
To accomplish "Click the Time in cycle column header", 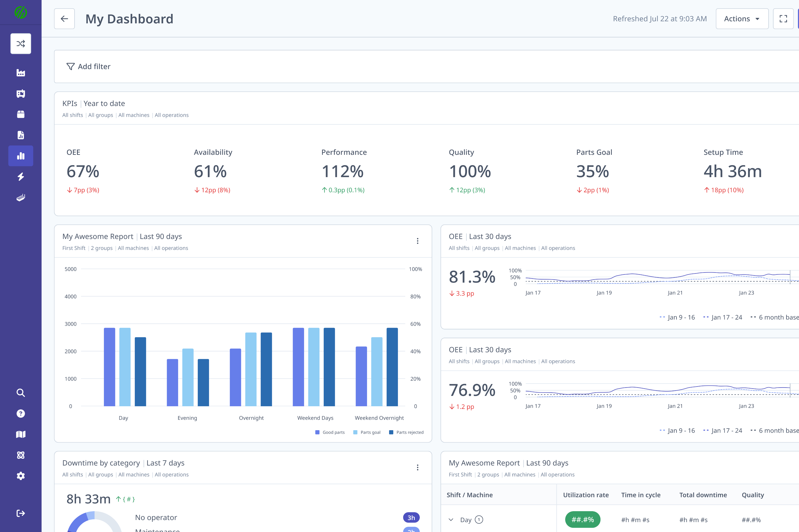I will [641, 495].
